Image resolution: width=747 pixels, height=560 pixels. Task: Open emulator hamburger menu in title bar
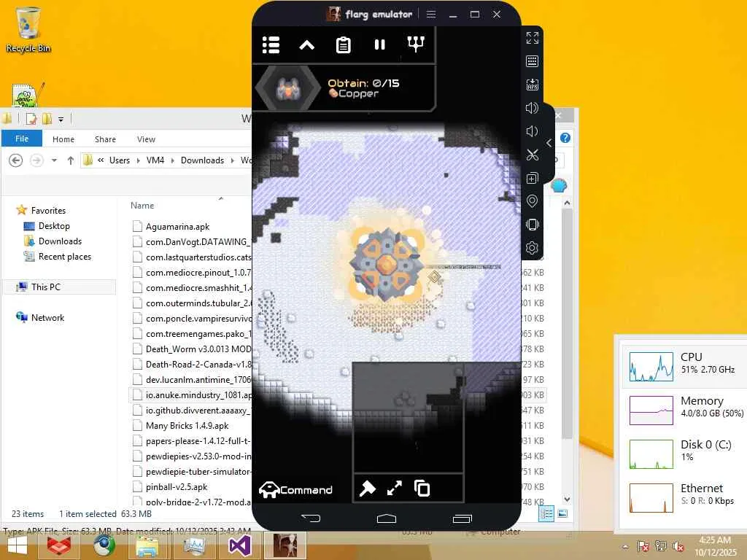coord(431,15)
